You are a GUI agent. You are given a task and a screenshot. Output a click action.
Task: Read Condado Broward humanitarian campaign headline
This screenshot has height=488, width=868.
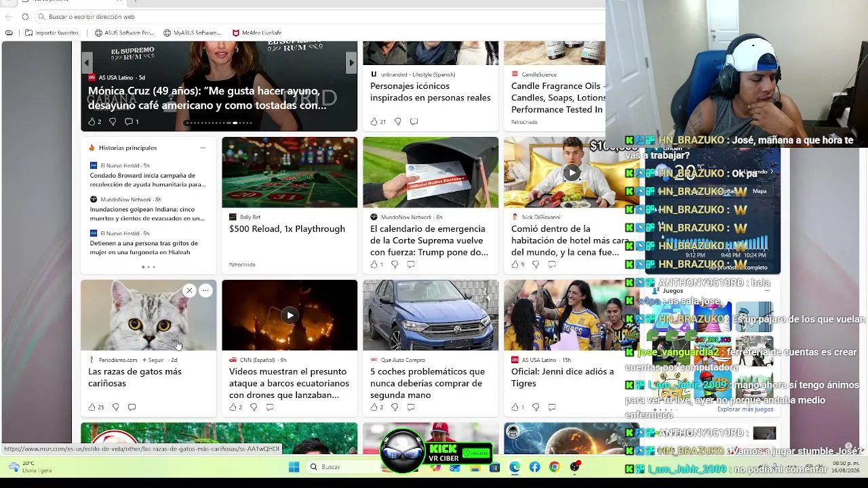pos(148,180)
